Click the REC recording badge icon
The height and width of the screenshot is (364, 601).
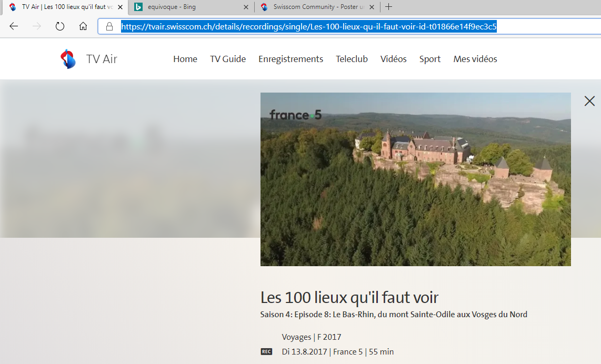pos(266,352)
